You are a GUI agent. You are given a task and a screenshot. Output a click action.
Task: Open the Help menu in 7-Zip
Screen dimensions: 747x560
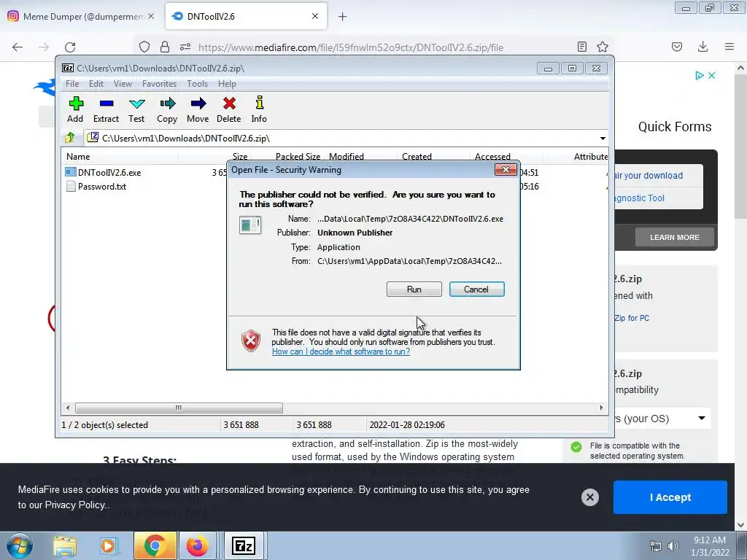pyautogui.click(x=228, y=84)
